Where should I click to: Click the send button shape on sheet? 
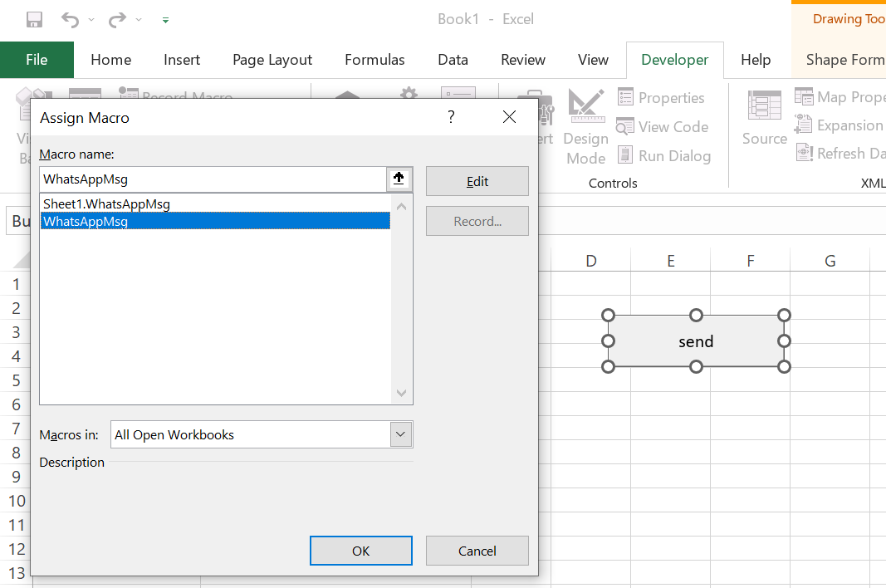click(696, 341)
